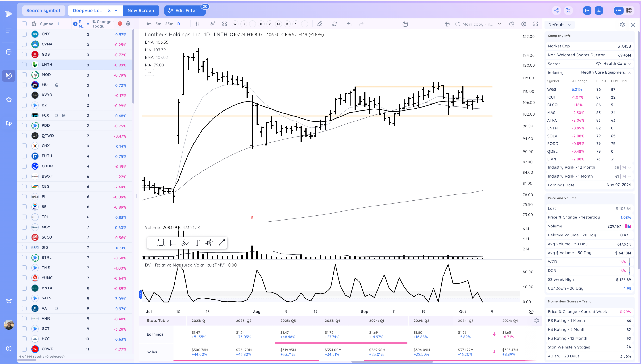Switch to the 65m timeframe

[x=169, y=24]
